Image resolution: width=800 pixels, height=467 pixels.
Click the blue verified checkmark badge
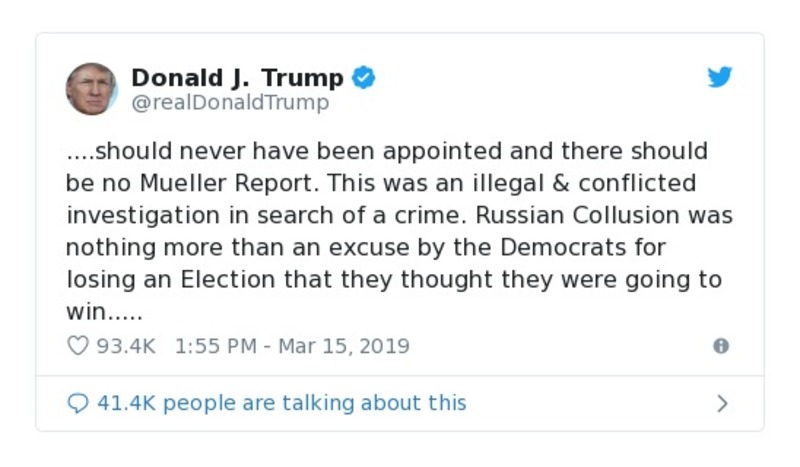pyautogui.click(x=364, y=77)
